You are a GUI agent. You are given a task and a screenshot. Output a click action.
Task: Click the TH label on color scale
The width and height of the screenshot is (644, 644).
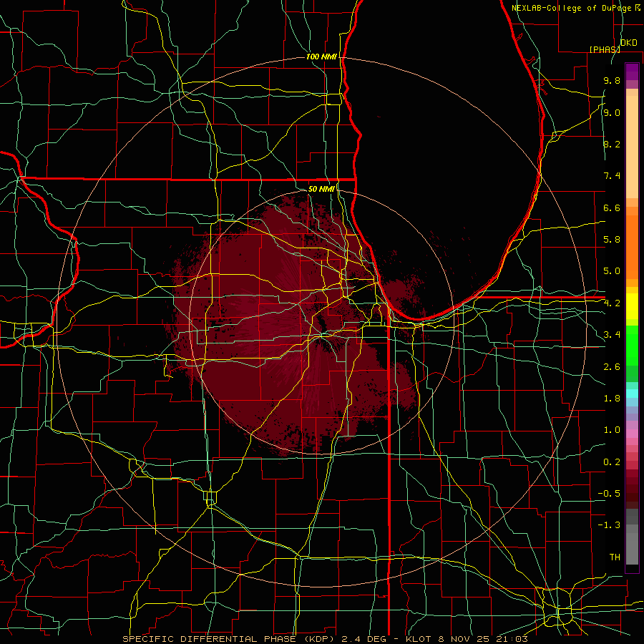pos(615,557)
